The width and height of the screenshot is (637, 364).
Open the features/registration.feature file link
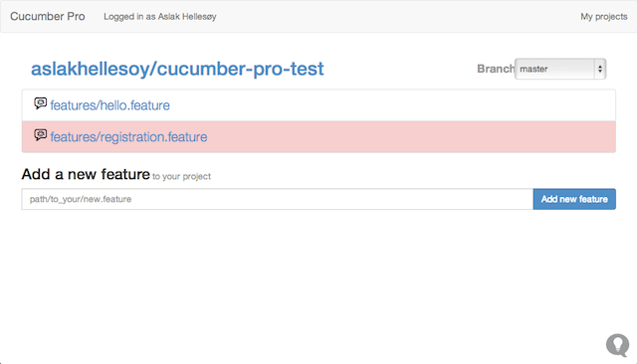pyautogui.click(x=128, y=137)
